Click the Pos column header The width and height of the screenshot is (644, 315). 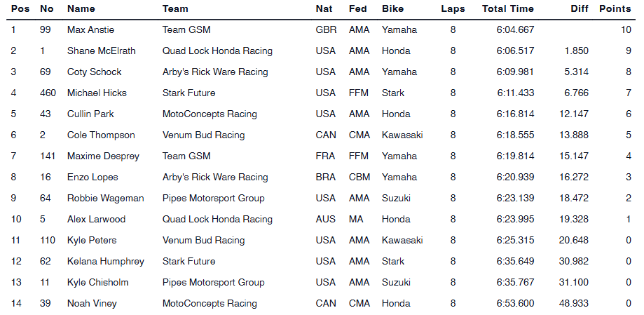[20, 9]
